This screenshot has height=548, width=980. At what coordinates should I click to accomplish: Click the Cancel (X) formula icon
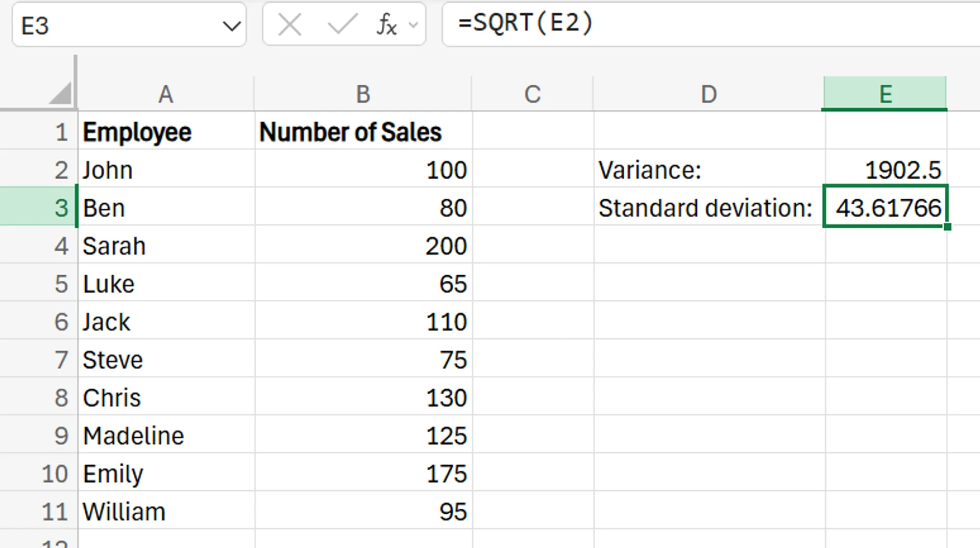point(289,25)
